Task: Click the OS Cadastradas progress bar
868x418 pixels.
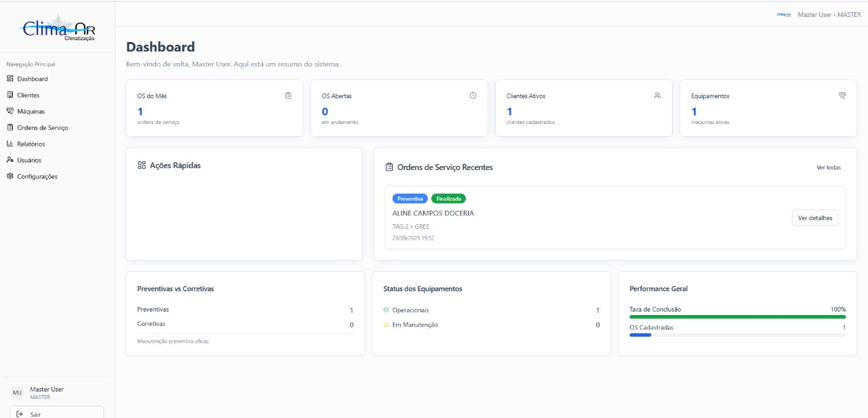Action: pos(737,335)
